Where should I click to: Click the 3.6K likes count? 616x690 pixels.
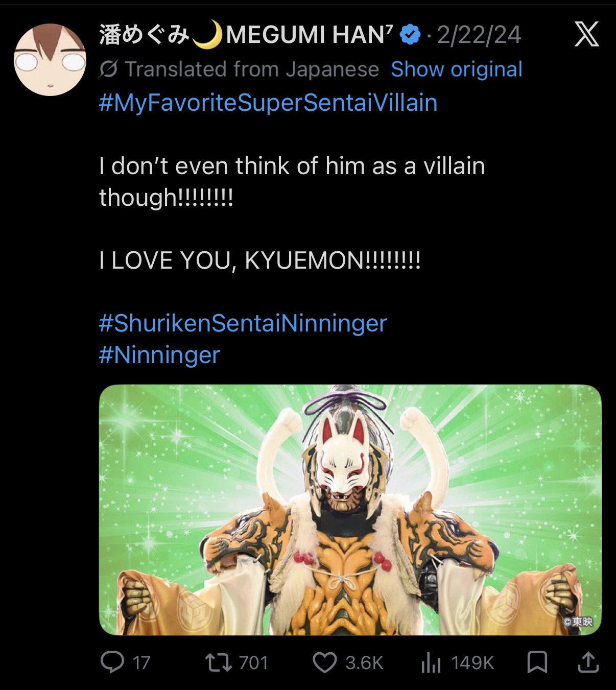[x=364, y=662]
